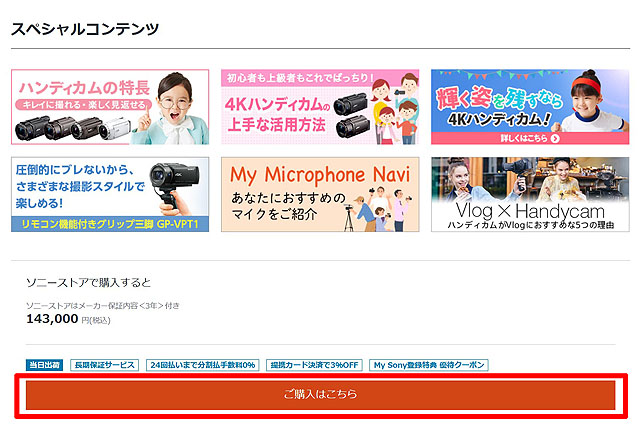Open the 4Kハンディカムの上手な活用方法 banner

pos(320,107)
